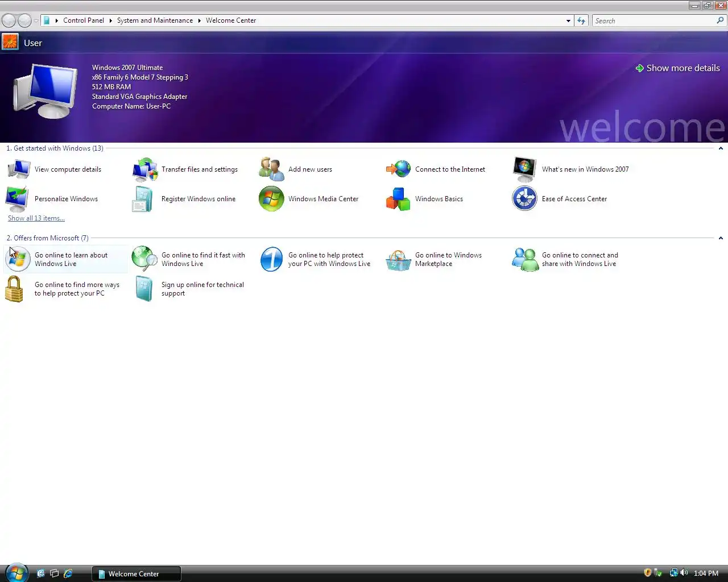Viewport: 728px width, 582px height.
Task: Open the network icon in system tray
Action: (x=673, y=573)
